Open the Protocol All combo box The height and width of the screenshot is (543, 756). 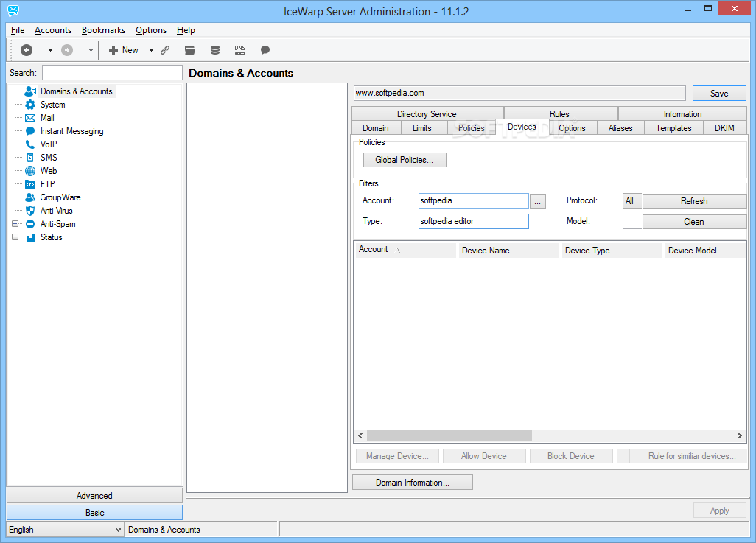pyautogui.click(x=631, y=200)
